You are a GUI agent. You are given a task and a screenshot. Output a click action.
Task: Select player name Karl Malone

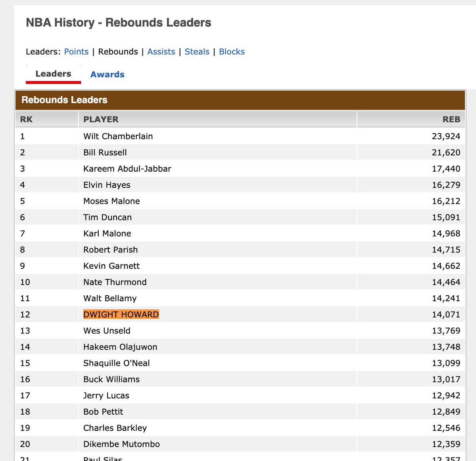(x=107, y=234)
